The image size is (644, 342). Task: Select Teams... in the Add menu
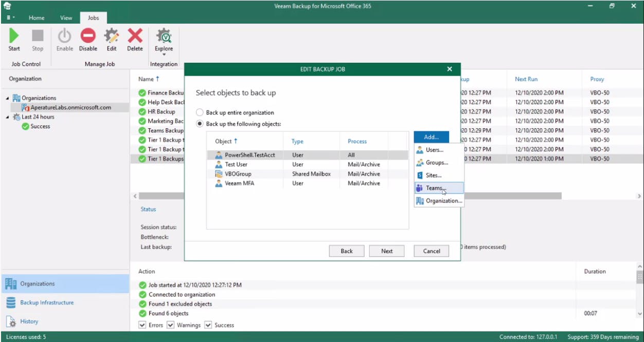(439, 188)
